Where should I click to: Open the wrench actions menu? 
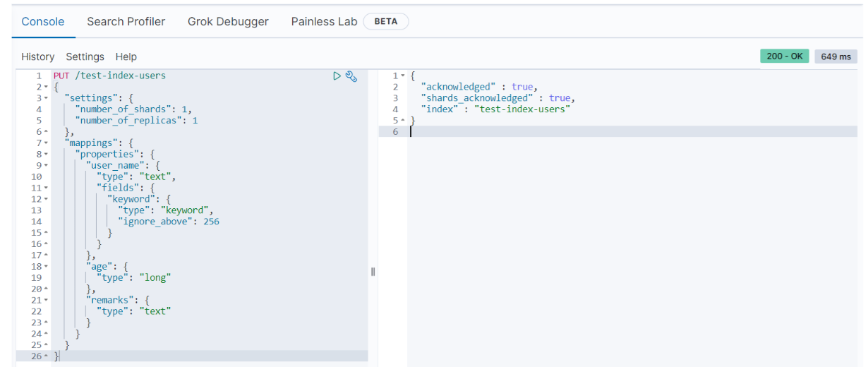[x=351, y=76]
